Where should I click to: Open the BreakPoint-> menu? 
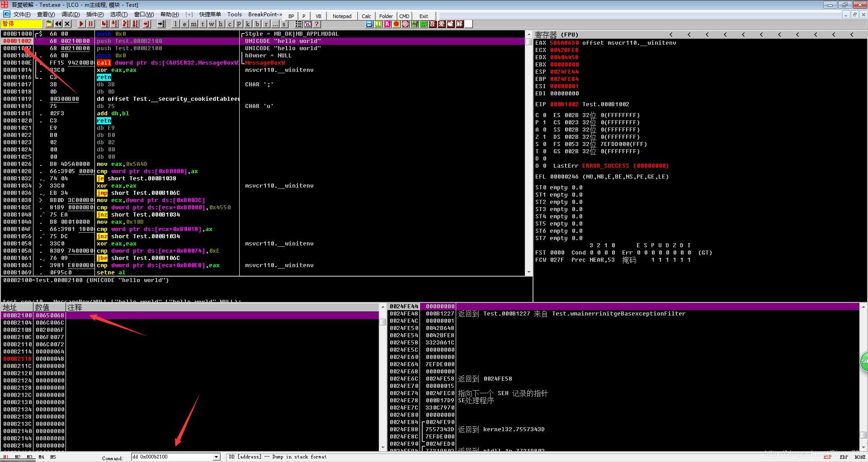[265, 14]
